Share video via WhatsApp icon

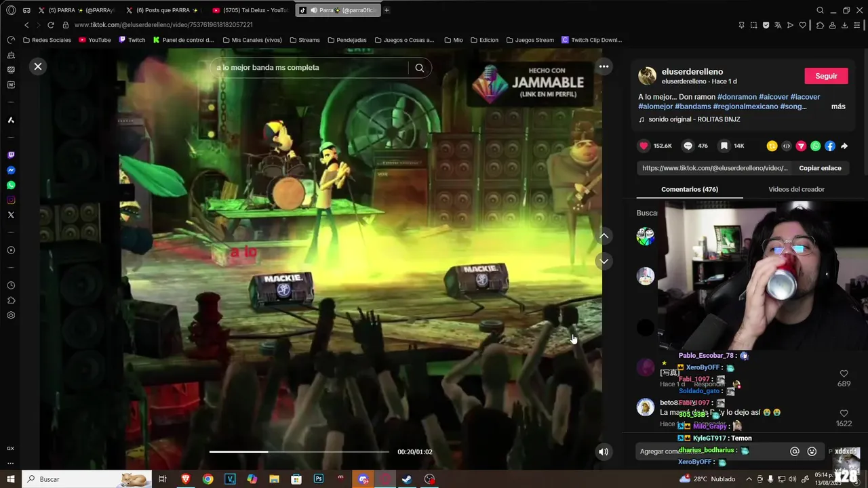815,146
